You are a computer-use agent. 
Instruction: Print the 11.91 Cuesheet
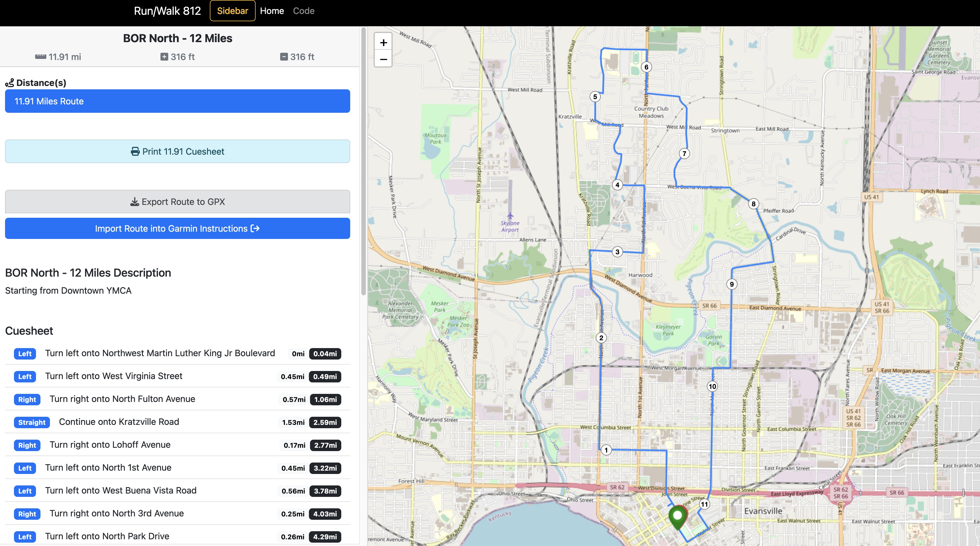click(177, 152)
